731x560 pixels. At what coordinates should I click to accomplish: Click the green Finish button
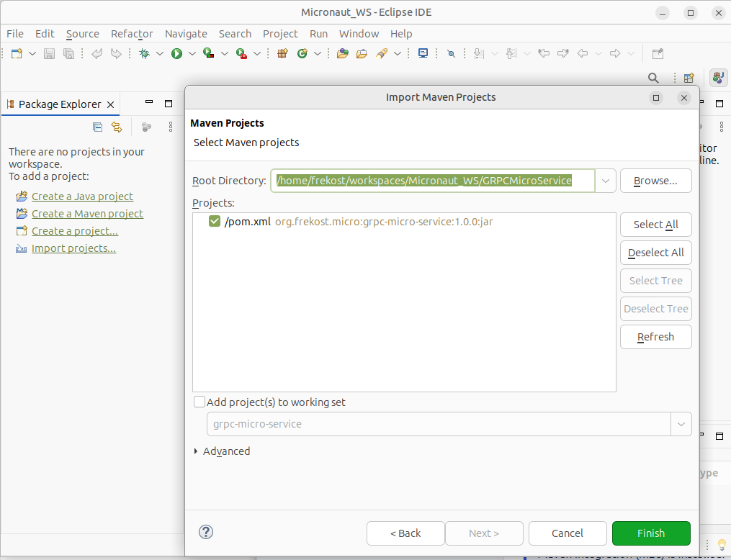click(651, 533)
